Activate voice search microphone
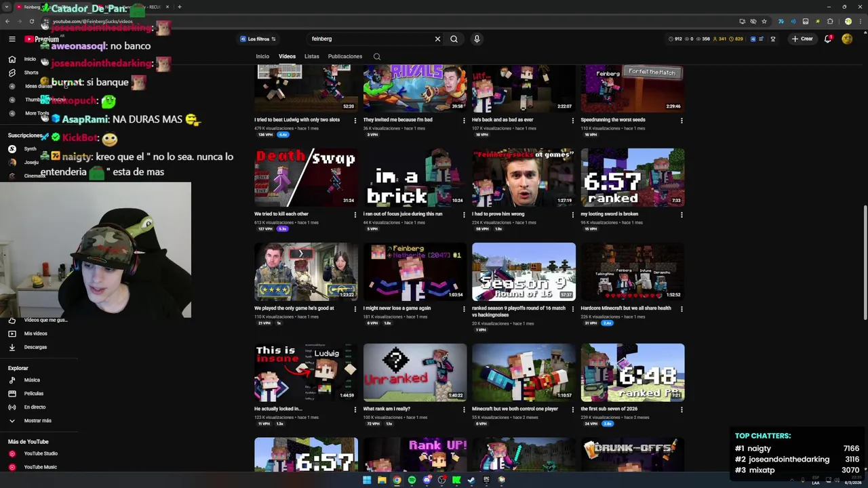868x488 pixels. (477, 39)
